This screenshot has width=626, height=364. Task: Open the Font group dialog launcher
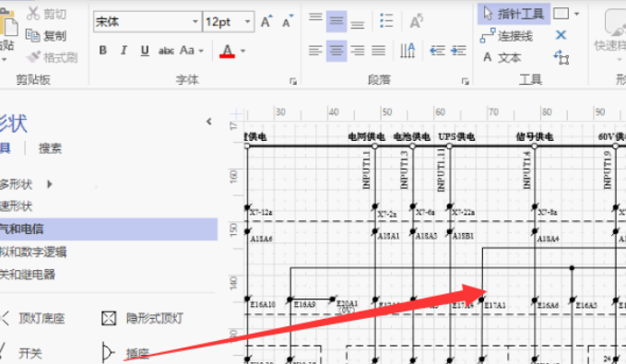tap(293, 81)
